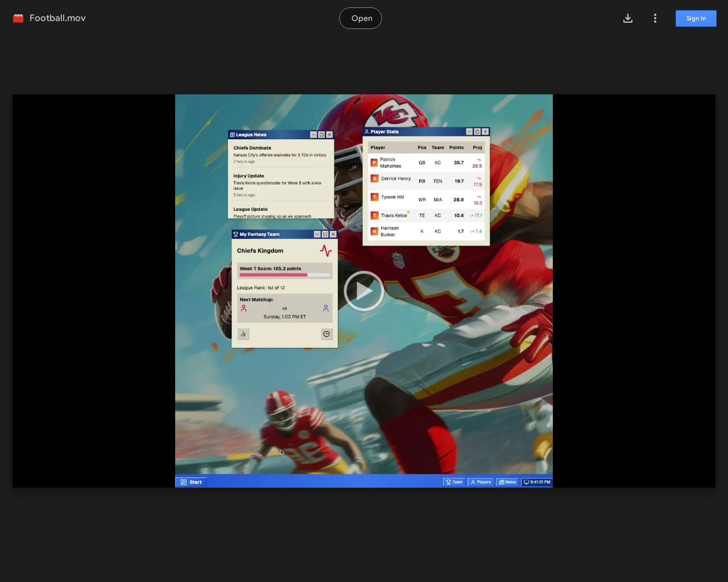Click the Sign in button

696,18
